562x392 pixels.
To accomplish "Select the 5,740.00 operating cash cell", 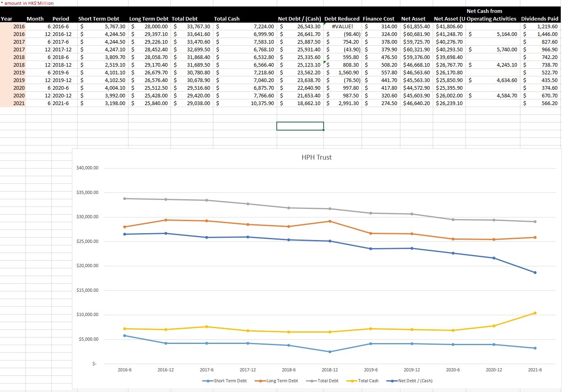I will point(493,49).
